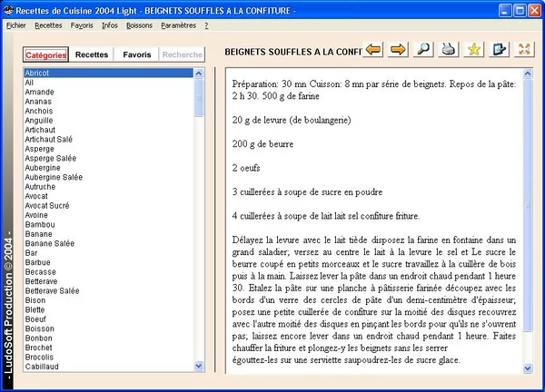The image size is (545, 392).
Task: Click the app icon in title bar
Action: [8, 10]
